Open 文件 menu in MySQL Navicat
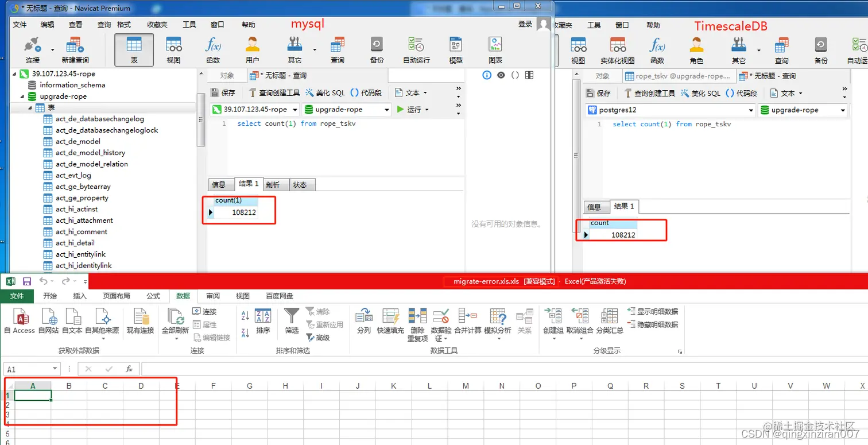The image size is (868, 445). tap(20, 25)
